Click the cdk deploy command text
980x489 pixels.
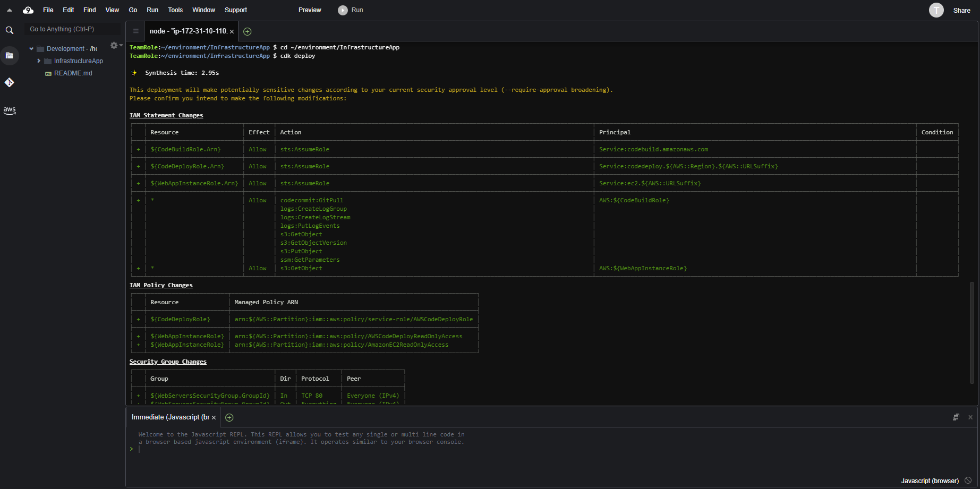pos(298,56)
